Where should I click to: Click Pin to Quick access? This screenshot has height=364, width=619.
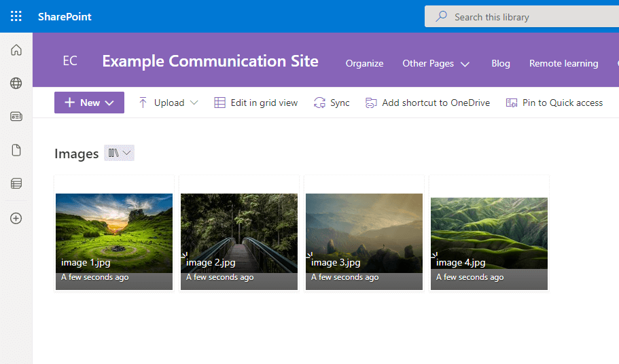point(563,103)
